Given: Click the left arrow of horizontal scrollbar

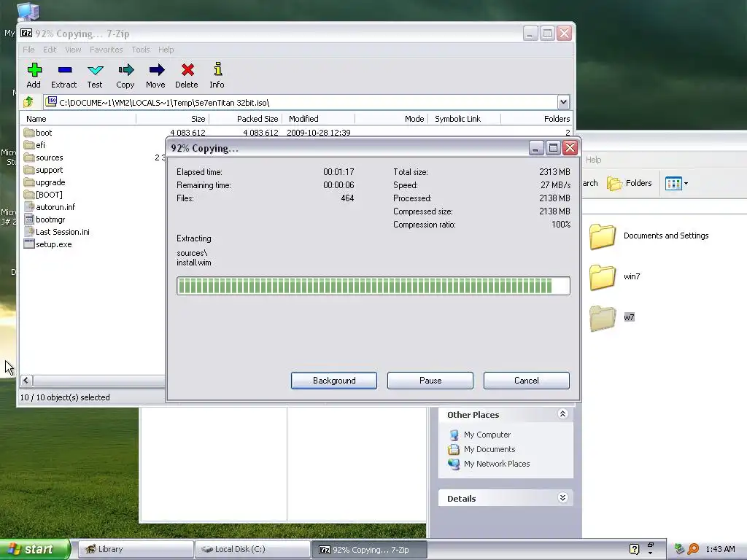Looking at the screenshot, I should coord(26,381).
